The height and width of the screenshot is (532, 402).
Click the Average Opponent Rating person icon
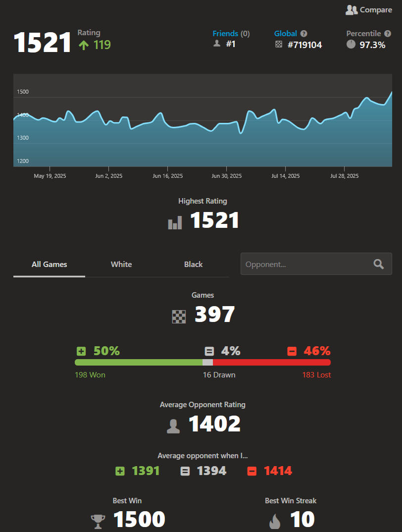coord(173,426)
